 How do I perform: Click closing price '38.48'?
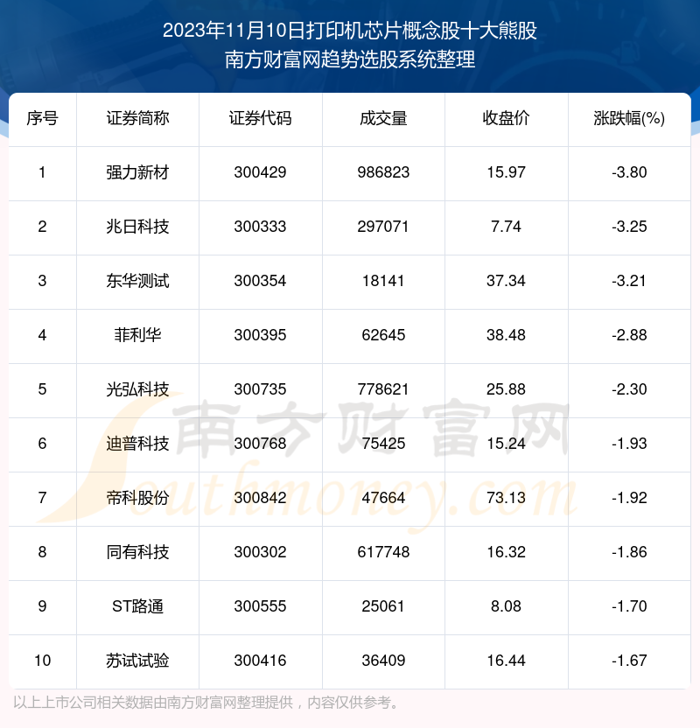point(506,336)
